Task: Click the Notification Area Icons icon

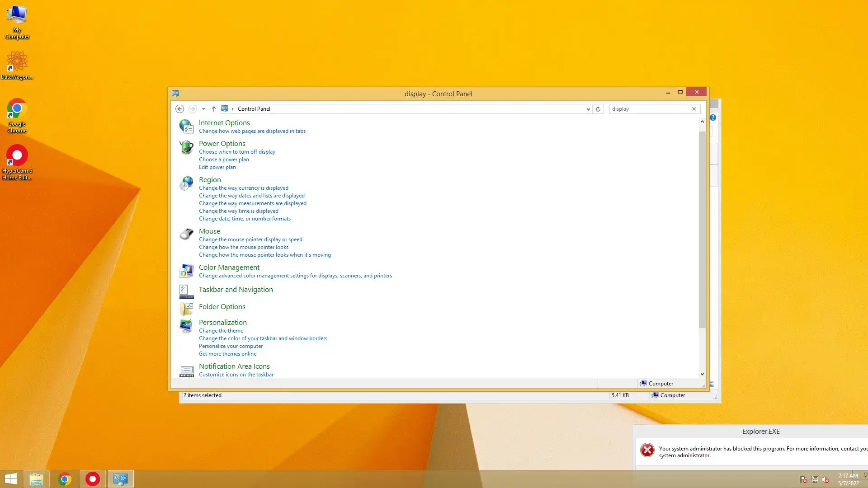Action: (186, 371)
